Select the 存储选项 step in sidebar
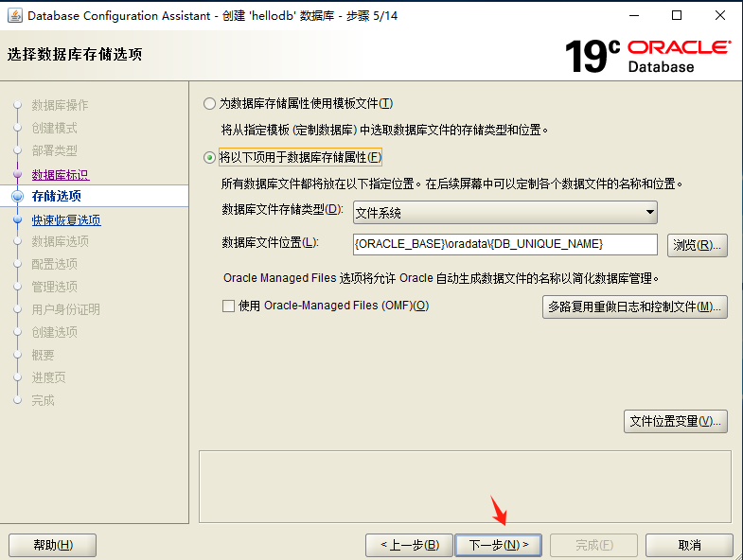This screenshot has height=560, width=743. pyautogui.click(x=57, y=196)
